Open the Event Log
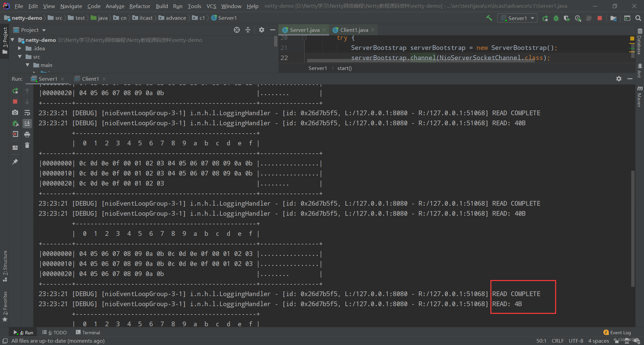Viewport: 644px width, 345px height. 617,333
